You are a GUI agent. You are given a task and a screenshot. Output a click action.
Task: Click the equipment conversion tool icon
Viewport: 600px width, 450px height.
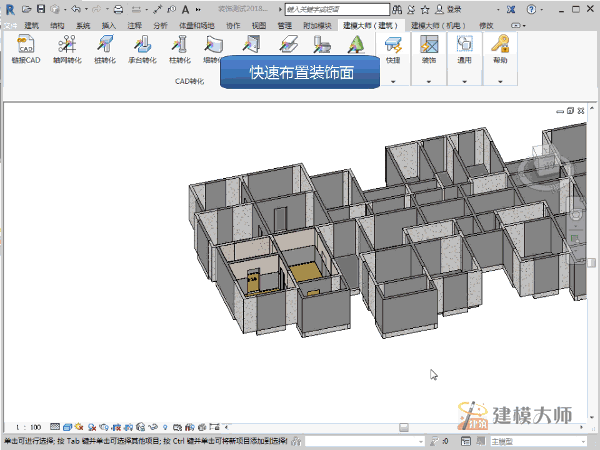(322, 44)
